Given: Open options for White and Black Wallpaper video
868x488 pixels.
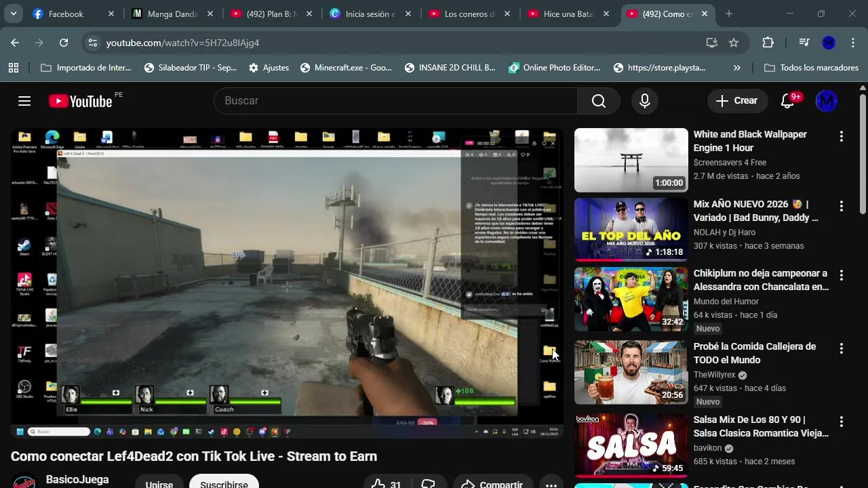Looking at the screenshot, I should [842, 137].
